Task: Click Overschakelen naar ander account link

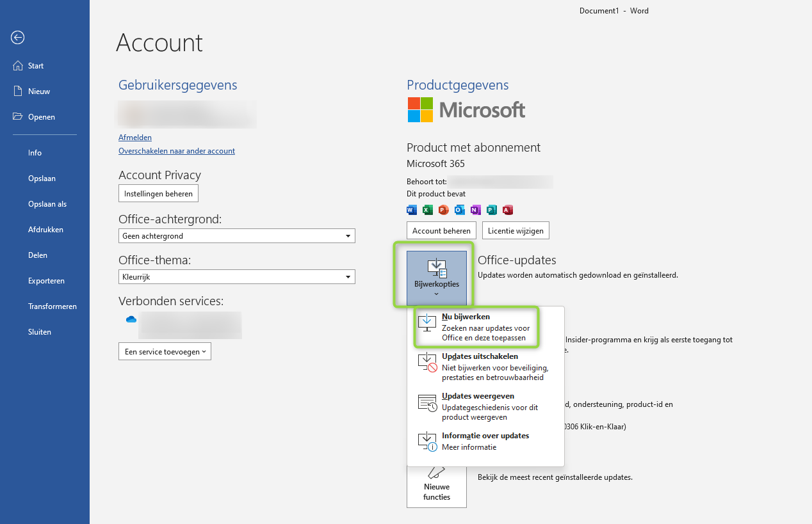Action: point(177,151)
